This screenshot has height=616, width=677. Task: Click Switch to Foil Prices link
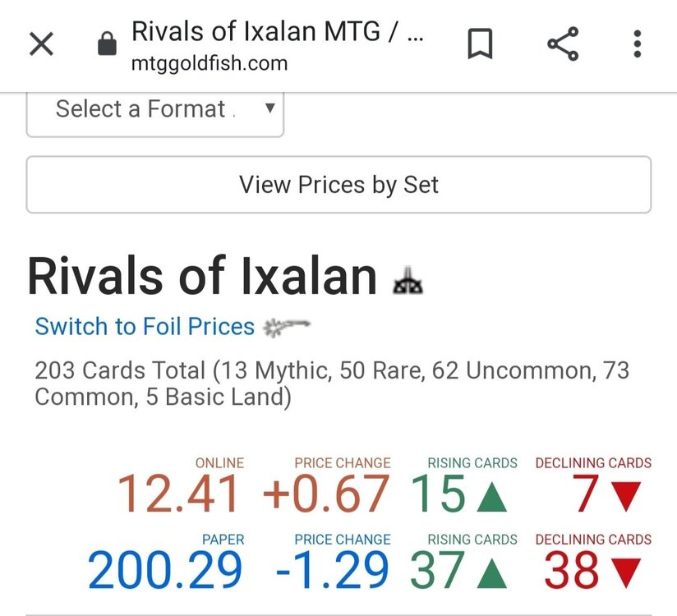pyautogui.click(x=145, y=327)
